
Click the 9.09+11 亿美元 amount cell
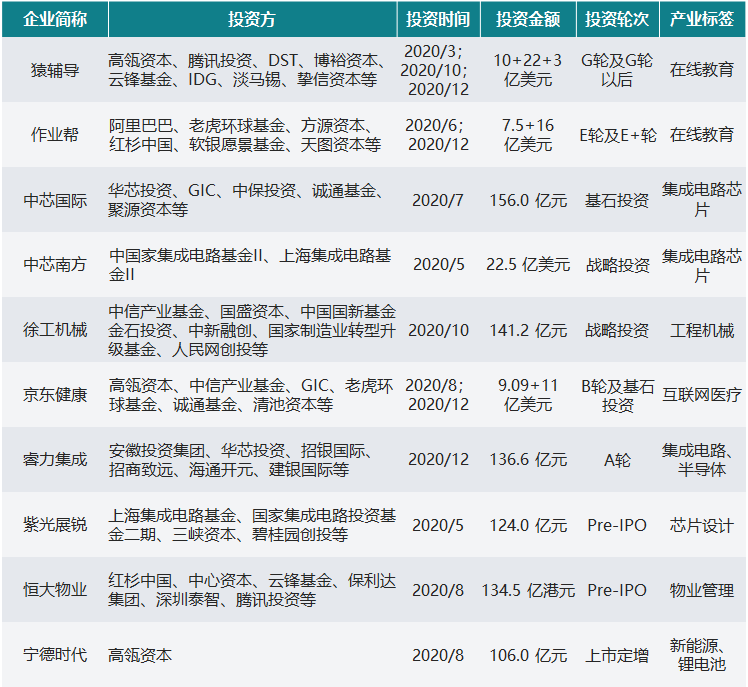click(528, 395)
